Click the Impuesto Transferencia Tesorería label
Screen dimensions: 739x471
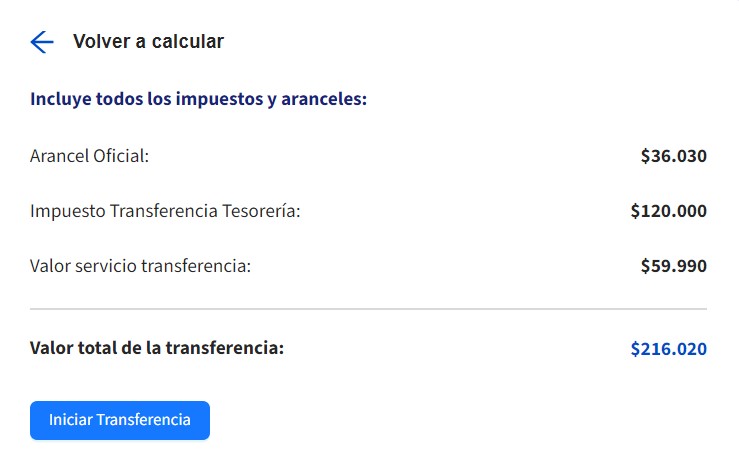tap(165, 211)
